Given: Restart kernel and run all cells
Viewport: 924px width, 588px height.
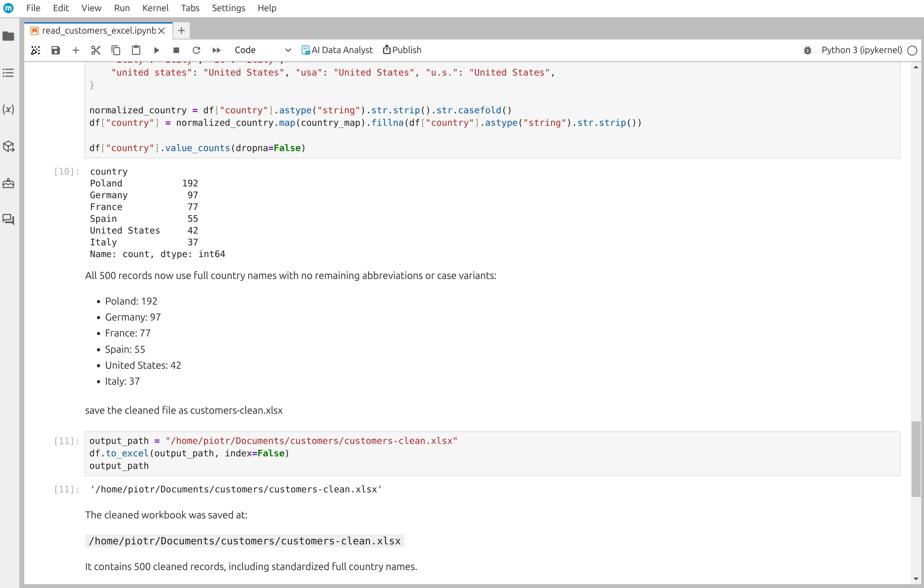Looking at the screenshot, I should 216,50.
